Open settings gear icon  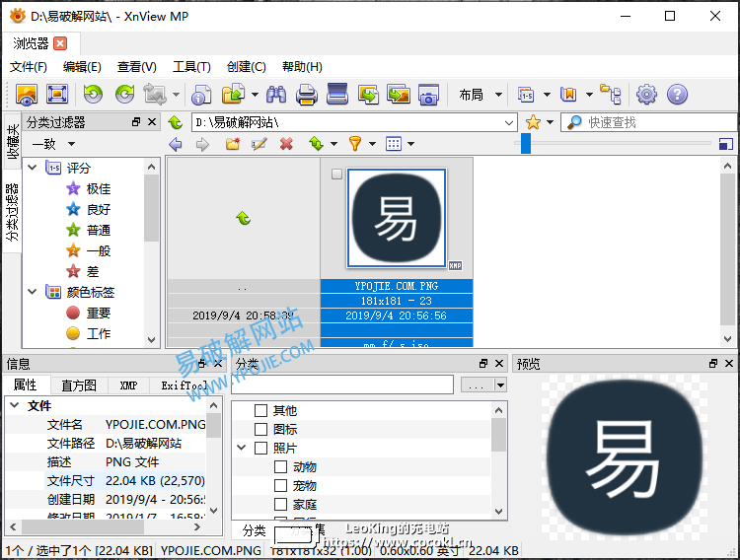coord(646,95)
